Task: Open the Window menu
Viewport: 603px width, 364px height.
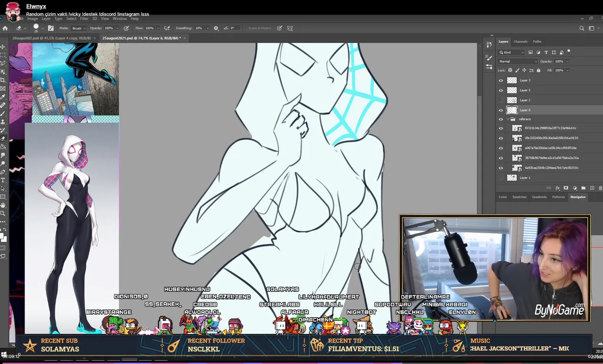Action: coord(120,19)
